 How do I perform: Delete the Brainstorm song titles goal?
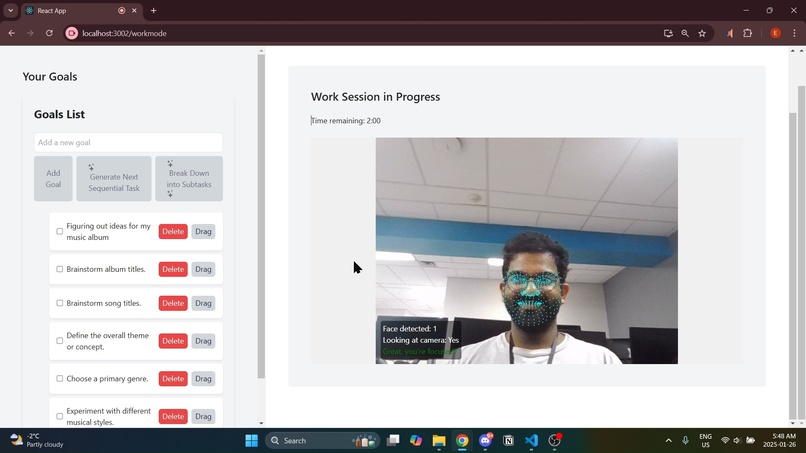173,303
